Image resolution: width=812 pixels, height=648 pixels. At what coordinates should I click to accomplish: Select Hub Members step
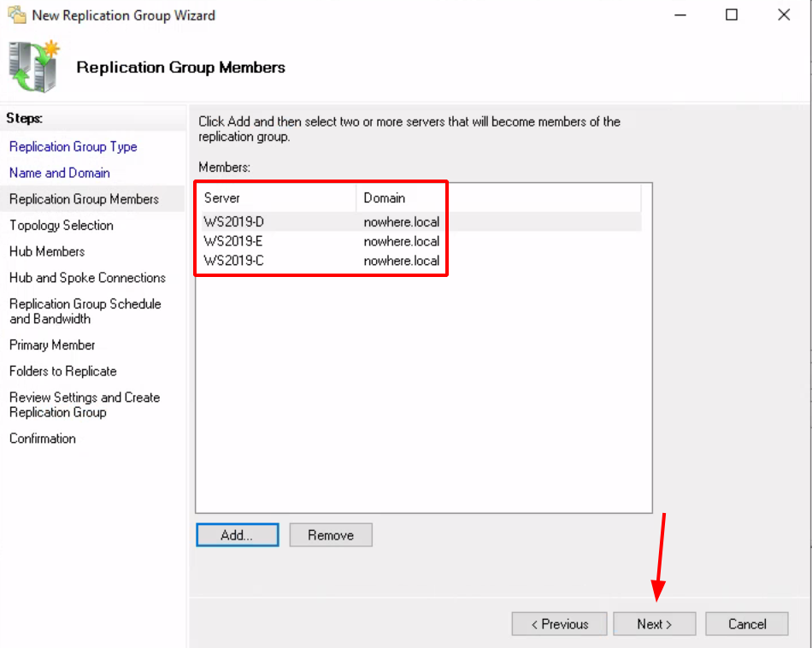click(47, 251)
